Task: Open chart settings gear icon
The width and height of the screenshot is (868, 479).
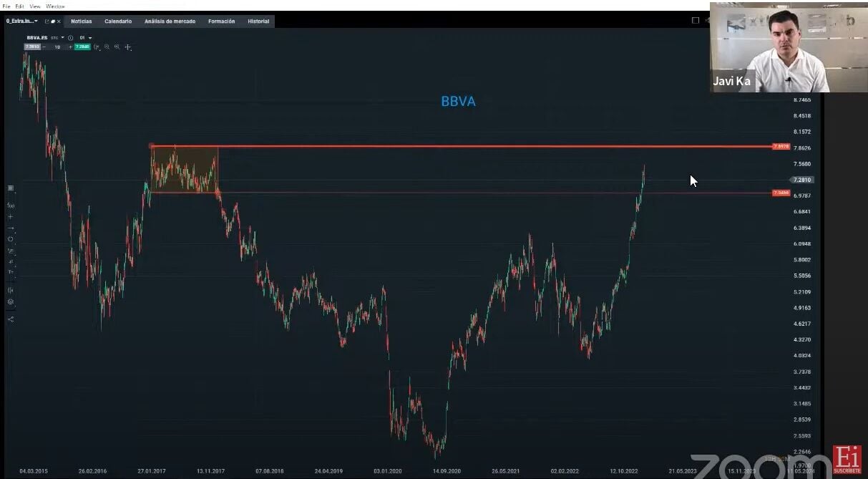Action: [11, 302]
